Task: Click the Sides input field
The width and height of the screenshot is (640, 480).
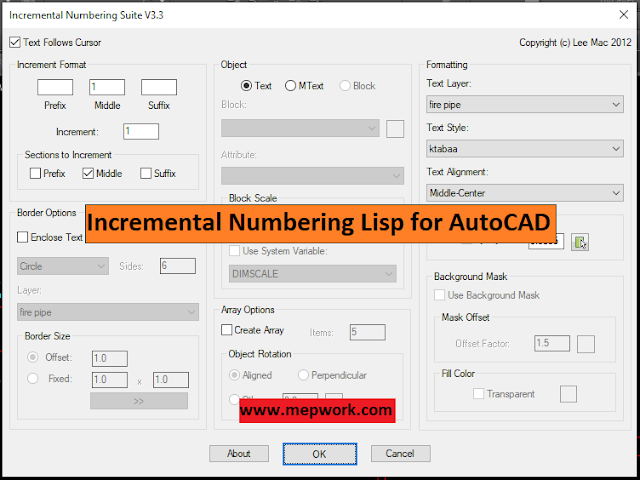Action: point(178,266)
